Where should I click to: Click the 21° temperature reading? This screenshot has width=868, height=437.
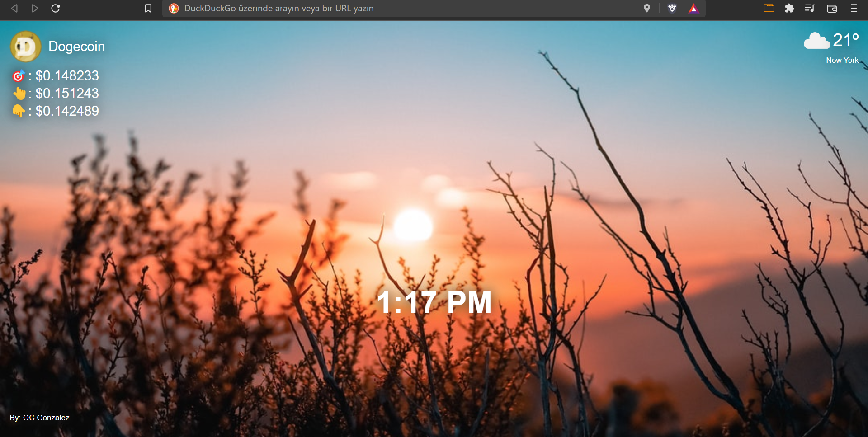click(x=846, y=40)
